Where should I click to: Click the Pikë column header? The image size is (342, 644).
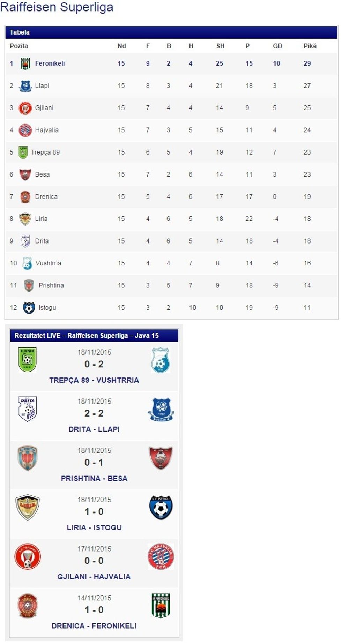point(310,46)
